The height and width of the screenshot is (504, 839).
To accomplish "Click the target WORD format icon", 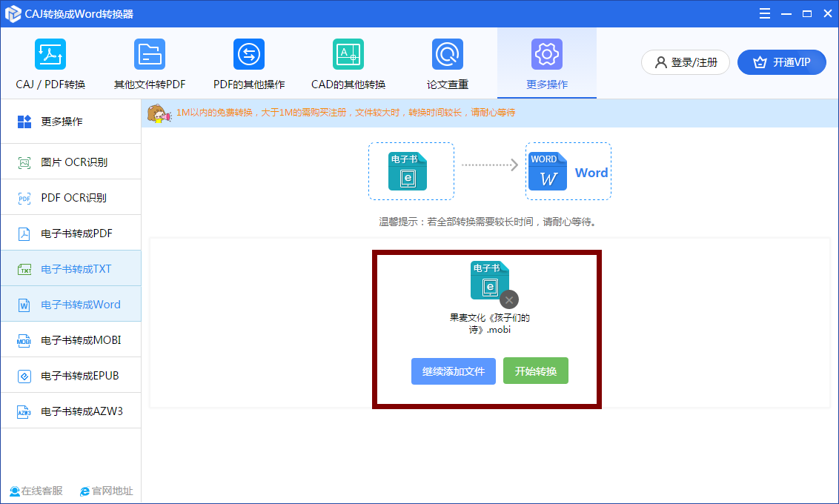I will tap(548, 171).
